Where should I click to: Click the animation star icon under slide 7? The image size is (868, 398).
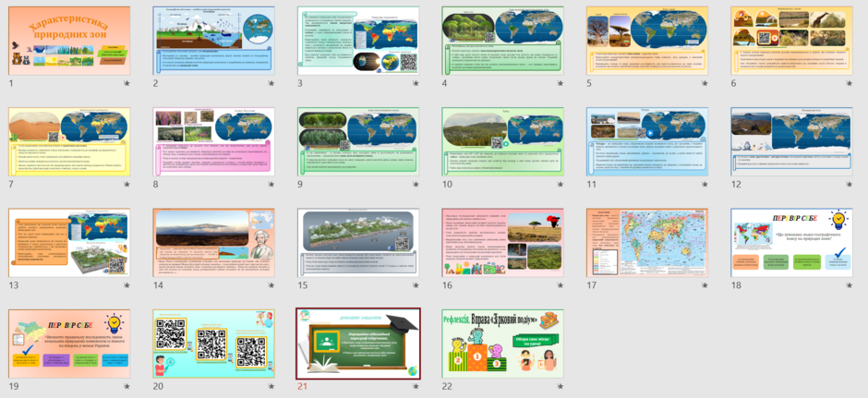pyautogui.click(x=127, y=185)
